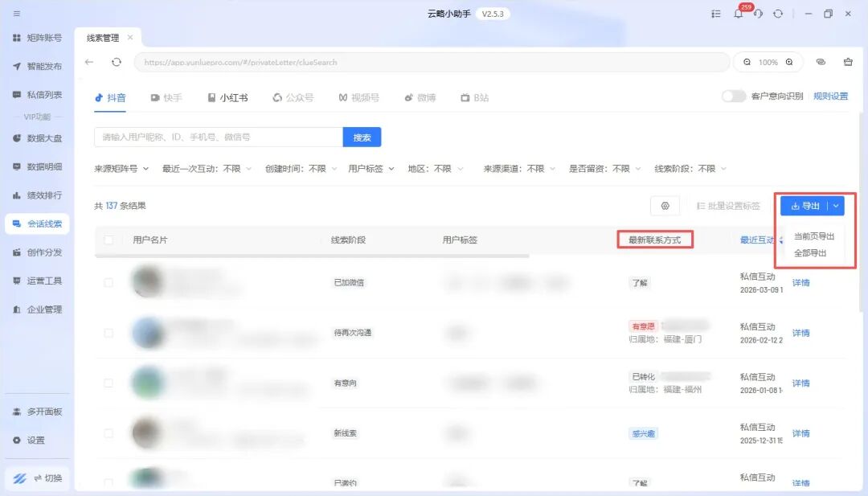Open 设置 in the left sidebar
Screen dimensions: 868x496
click(35, 441)
